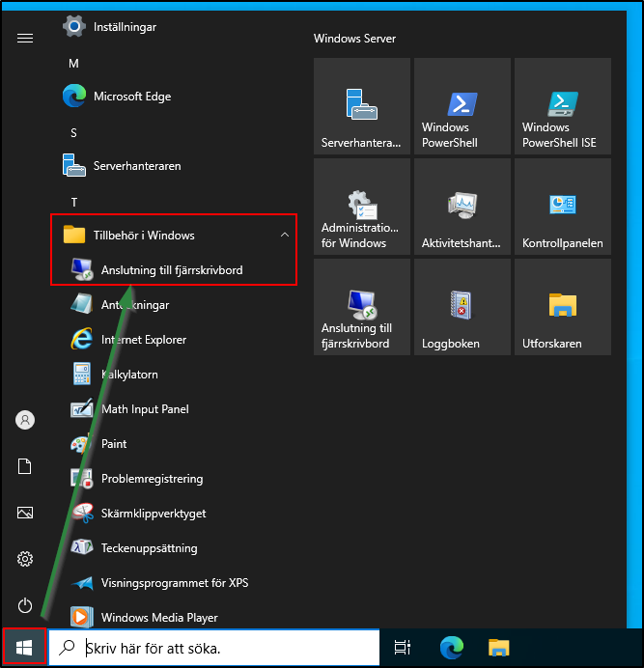Click the Windows Server group title

[x=354, y=39]
